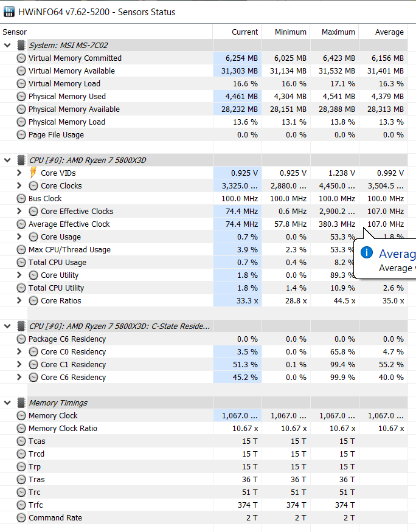This screenshot has height=532, width=416.
Task: Click the Maximum column header
Action: tap(335, 32)
